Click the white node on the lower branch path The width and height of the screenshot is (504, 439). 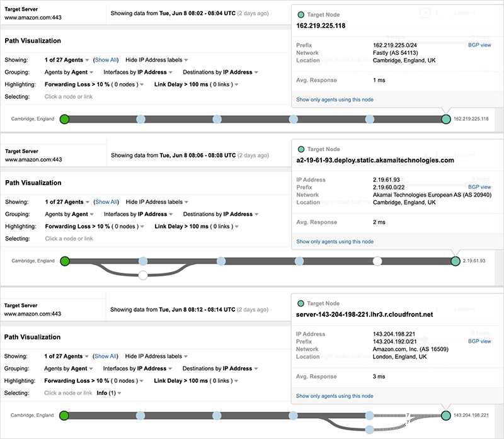[143, 275]
